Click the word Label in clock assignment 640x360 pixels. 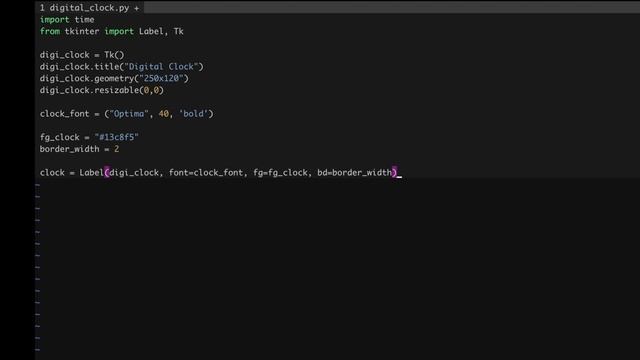click(x=91, y=173)
